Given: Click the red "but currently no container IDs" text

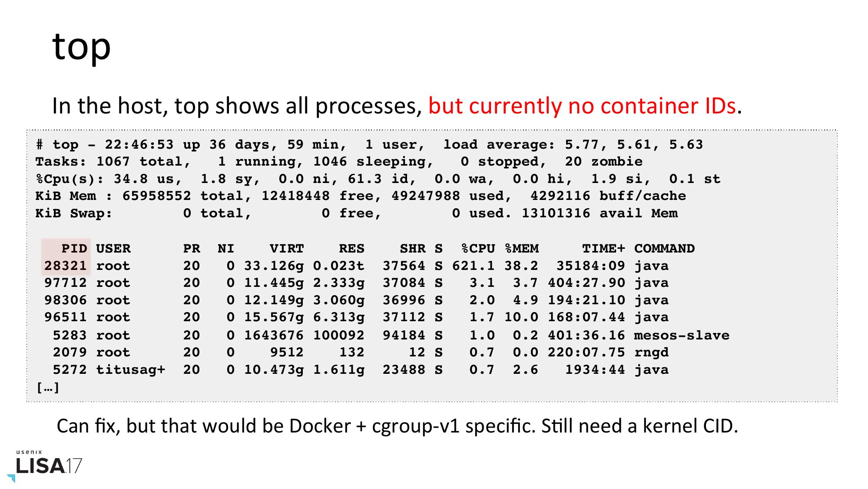Looking at the screenshot, I should (582, 106).
